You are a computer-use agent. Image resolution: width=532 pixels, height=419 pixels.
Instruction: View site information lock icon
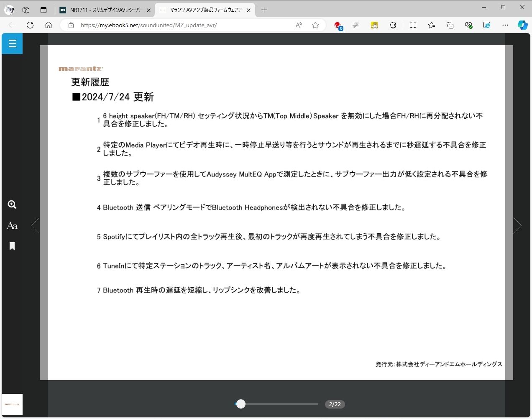71,25
